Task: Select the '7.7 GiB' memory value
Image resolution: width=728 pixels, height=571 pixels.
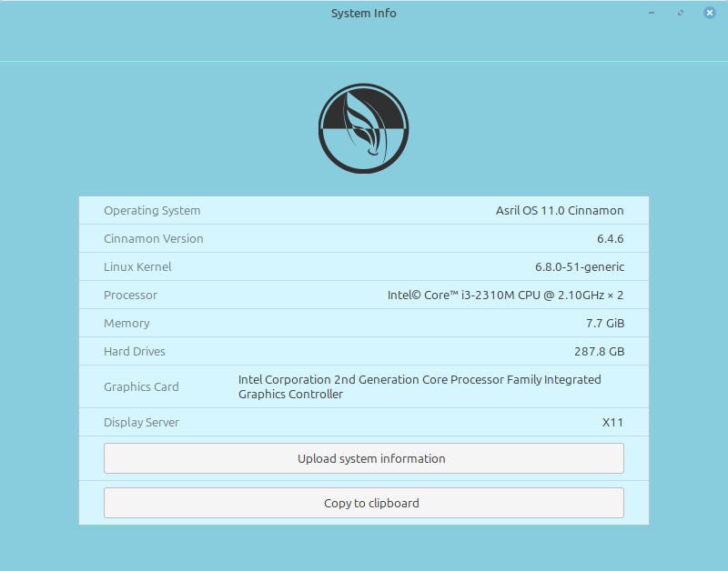Action: [605, 324]
